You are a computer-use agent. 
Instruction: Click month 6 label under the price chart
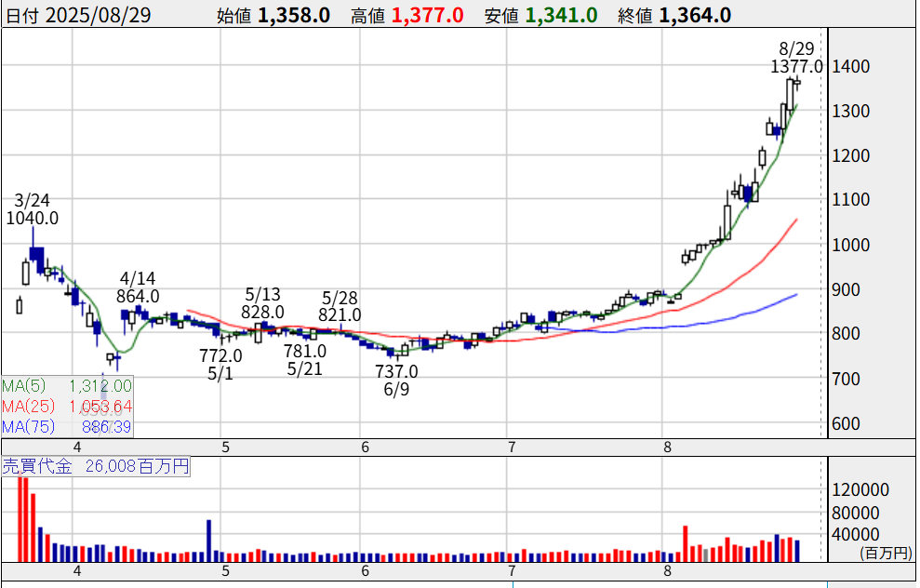365,448
